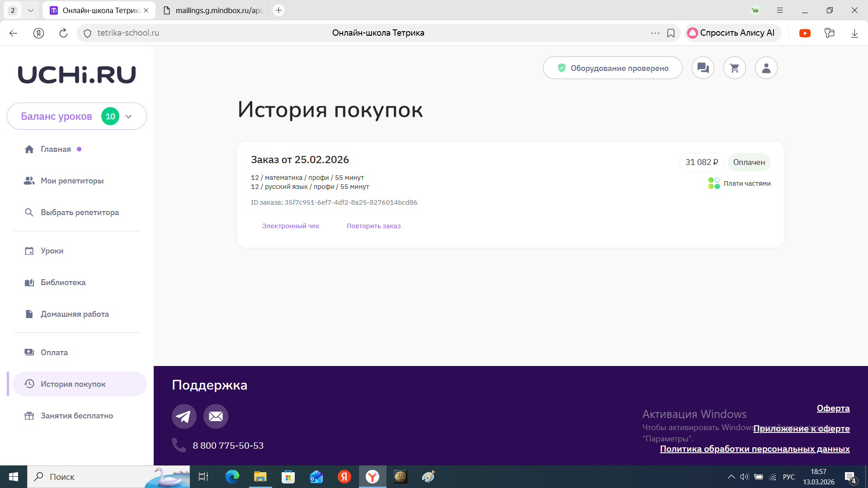868x488 pixels.
Task: Click the browser downloads icon
Action: click(x=854, y=33)
